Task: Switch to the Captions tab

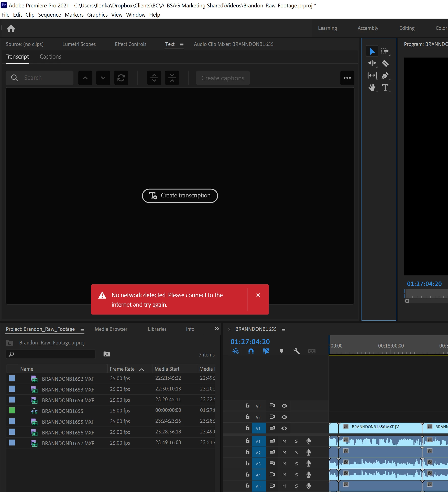Action: coord(50,57)
